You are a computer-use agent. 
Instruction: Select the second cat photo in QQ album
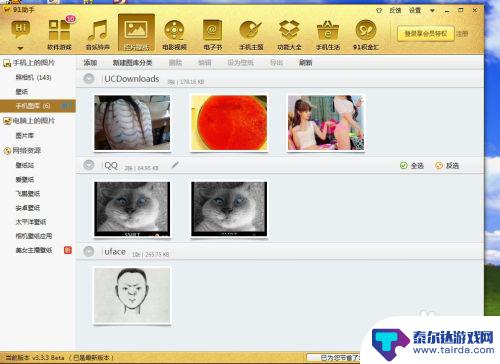click(x=229, y=209)
